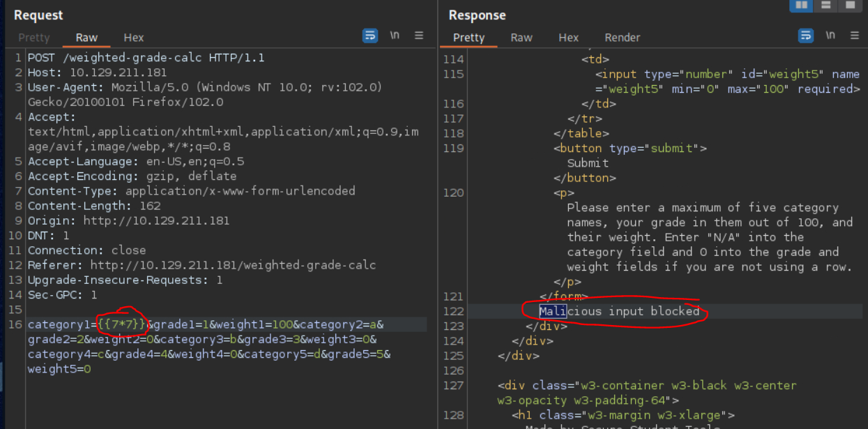Viewport: 868px width, 429px height.
Task: Switch to the Hex tab in Request panel
Action: [134, 38]
